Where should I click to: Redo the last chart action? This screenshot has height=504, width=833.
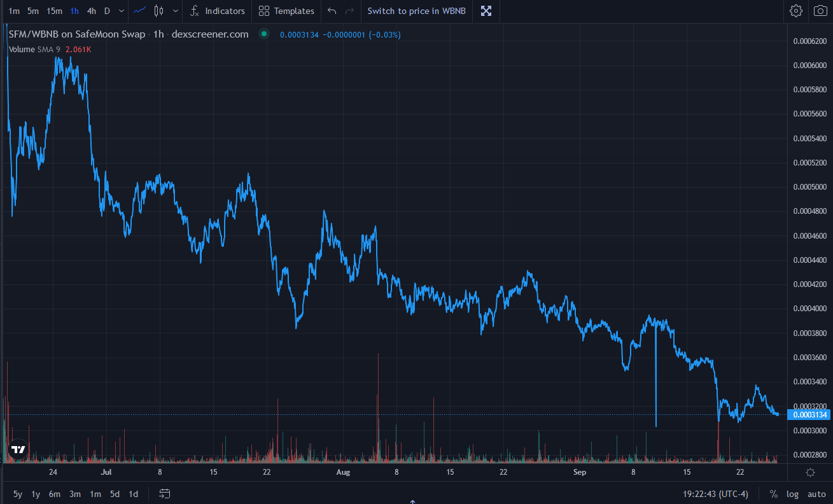[x=349, y=11]
